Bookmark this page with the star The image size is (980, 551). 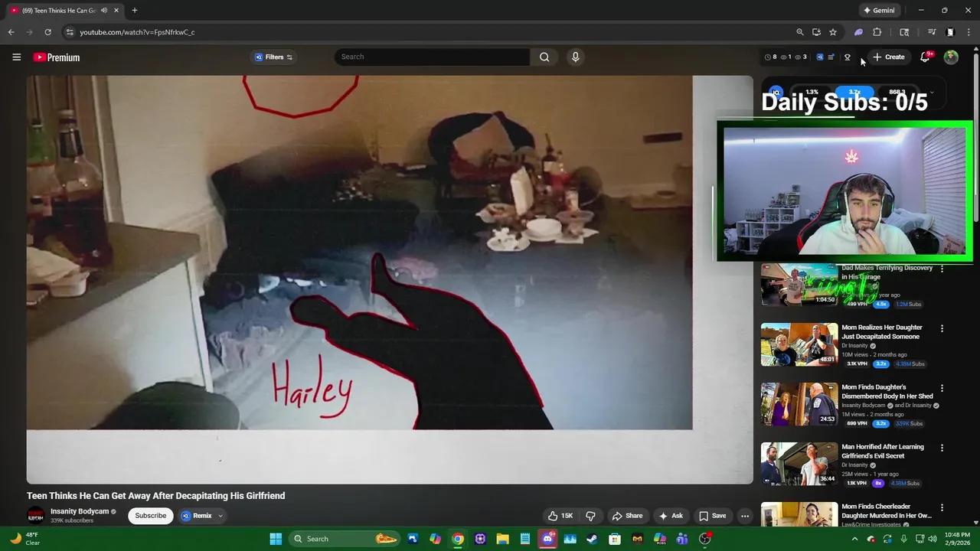(x=833, y=32)
